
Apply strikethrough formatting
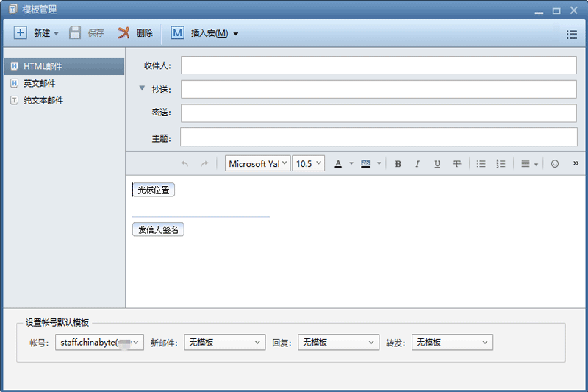pos(457,164)
